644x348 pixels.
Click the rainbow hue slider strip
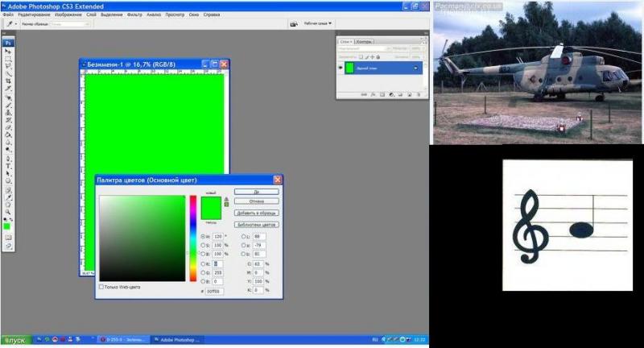(193, 238)
